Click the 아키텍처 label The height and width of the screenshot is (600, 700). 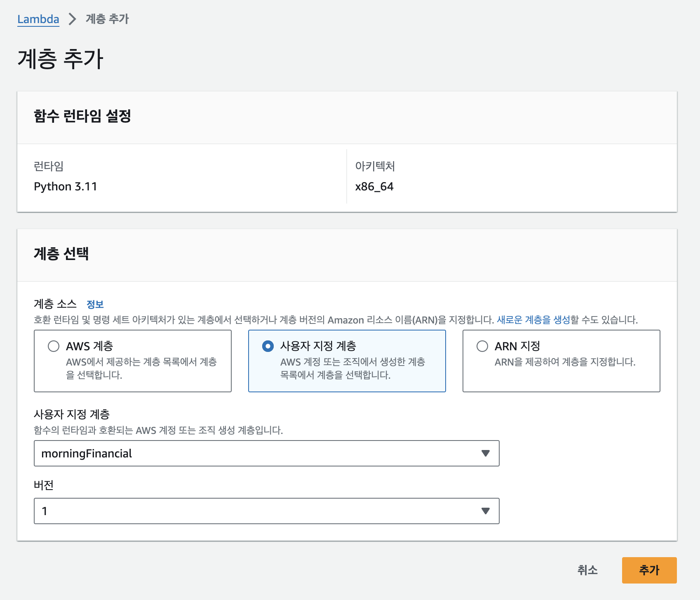pos(375,166)
